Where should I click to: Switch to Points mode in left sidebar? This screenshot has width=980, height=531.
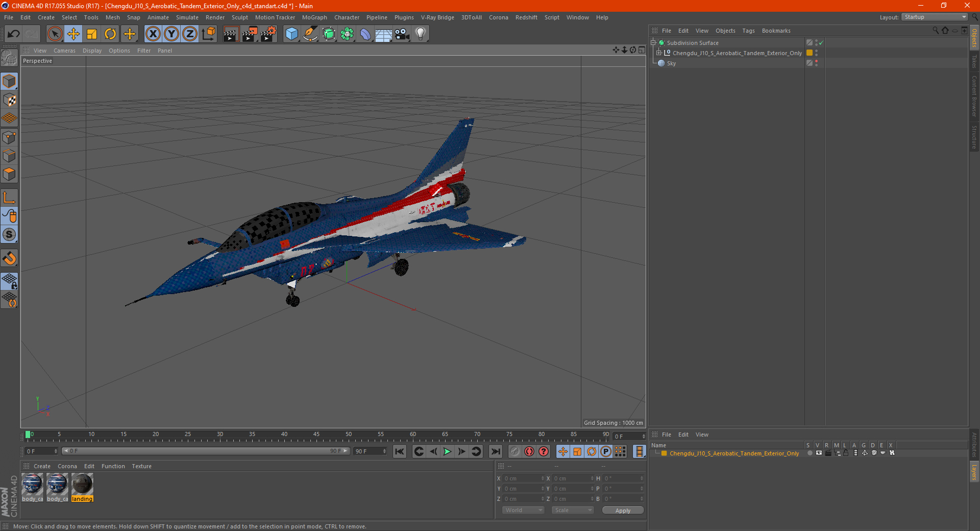tap(9, 137)
